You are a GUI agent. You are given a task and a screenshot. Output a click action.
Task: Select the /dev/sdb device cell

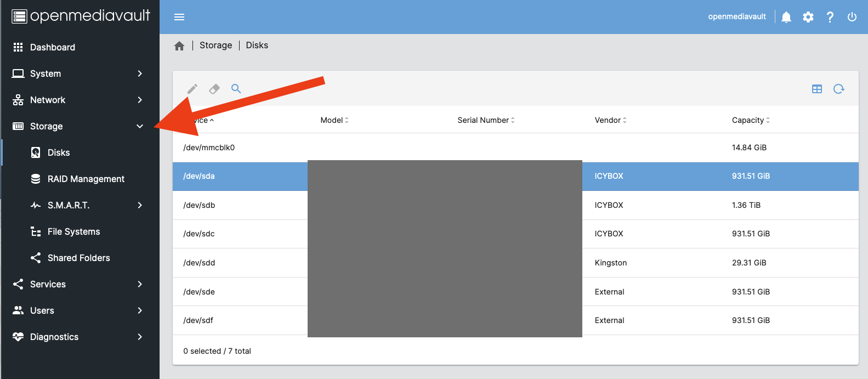[x=199, y=205]
